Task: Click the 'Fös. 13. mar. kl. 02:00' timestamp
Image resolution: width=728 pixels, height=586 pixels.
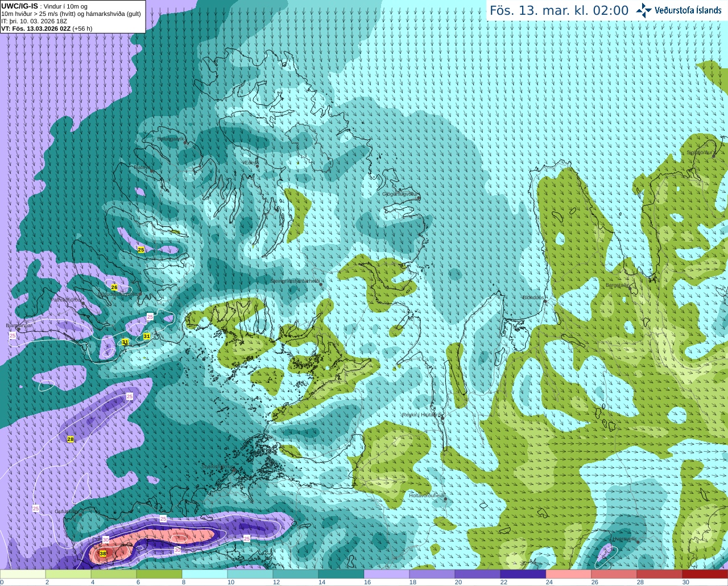Action: click(559, 11)
